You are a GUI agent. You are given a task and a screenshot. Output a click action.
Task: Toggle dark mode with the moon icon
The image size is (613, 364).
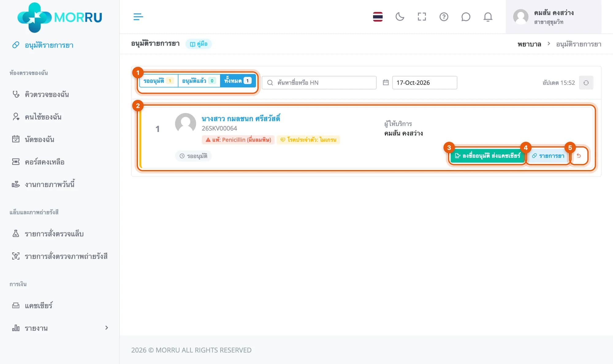(400, 17)
